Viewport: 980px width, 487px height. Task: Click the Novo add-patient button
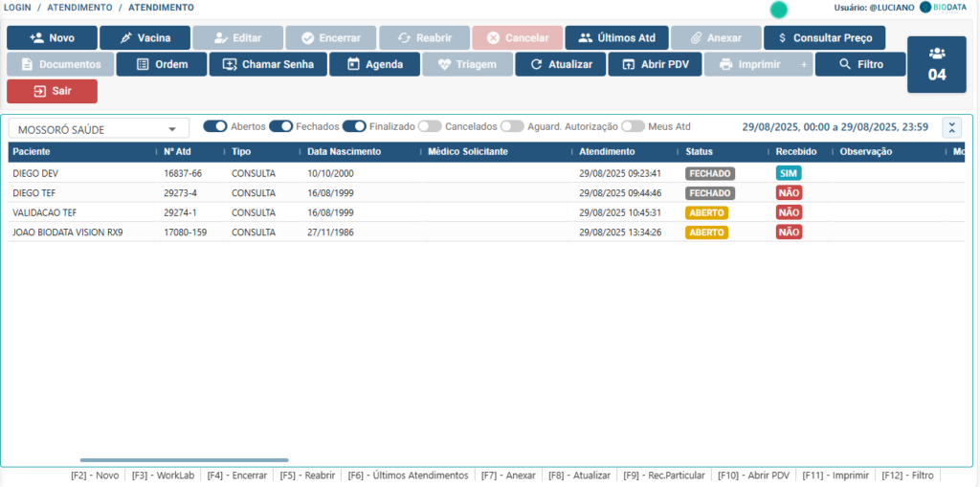point(52,38)
